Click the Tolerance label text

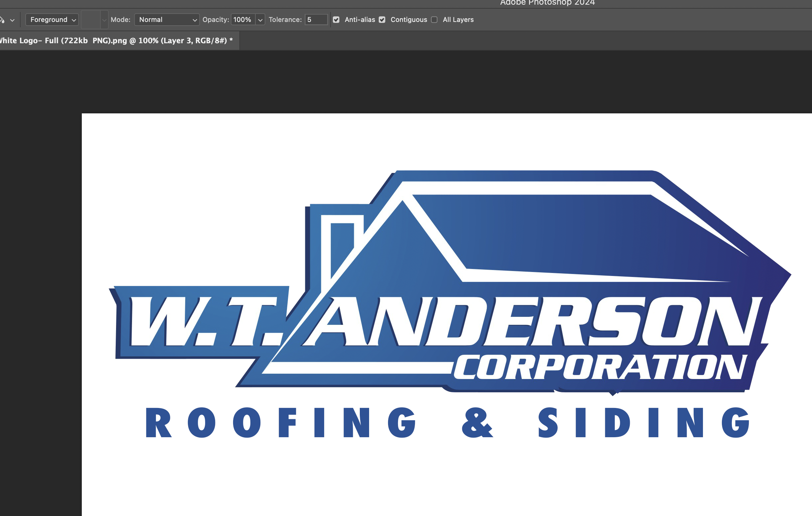coord(285,20)
